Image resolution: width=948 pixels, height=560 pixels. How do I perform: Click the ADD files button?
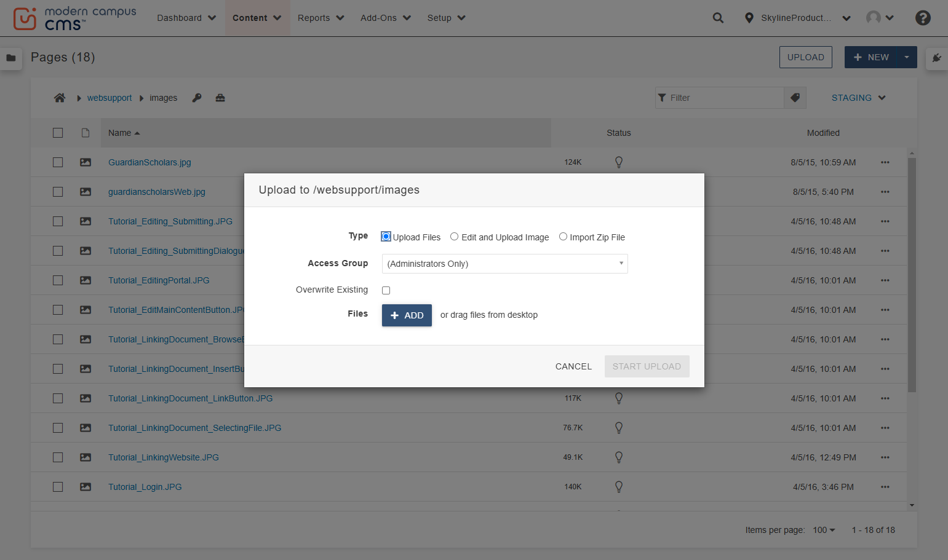[x=407, y=315]
